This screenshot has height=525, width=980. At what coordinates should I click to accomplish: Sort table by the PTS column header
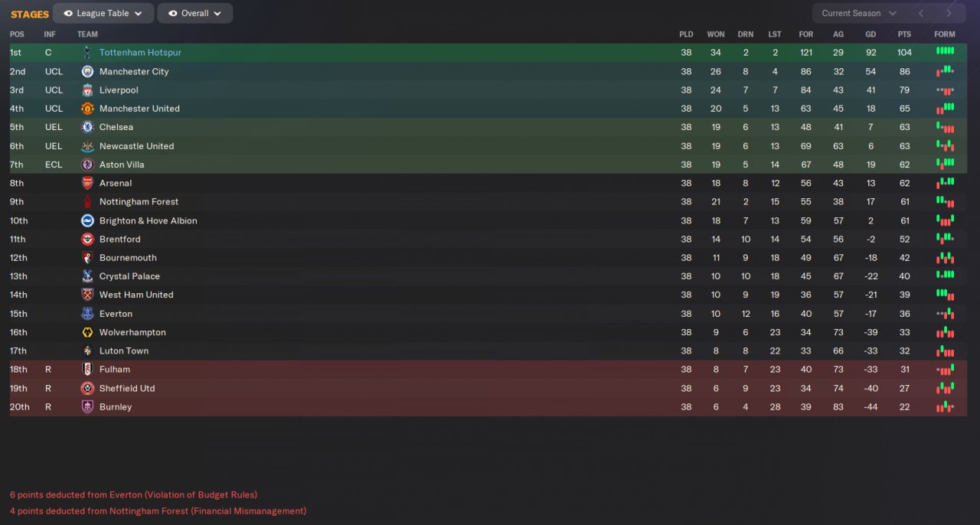pos(904,34)
